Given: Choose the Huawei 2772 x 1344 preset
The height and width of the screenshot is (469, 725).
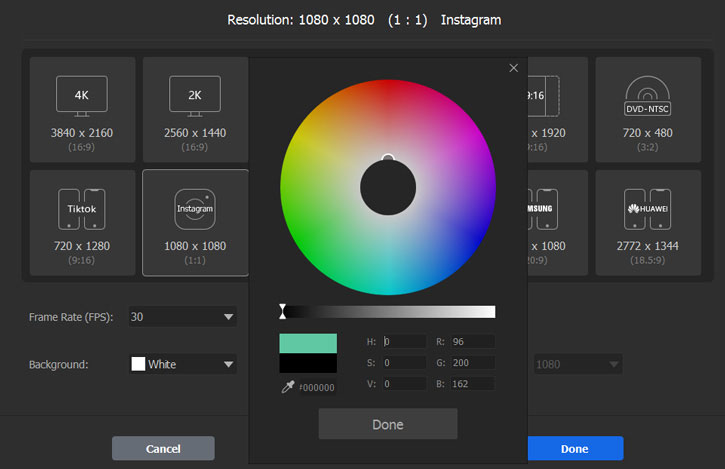Looking at the screenshot, I should coord(647,222).
